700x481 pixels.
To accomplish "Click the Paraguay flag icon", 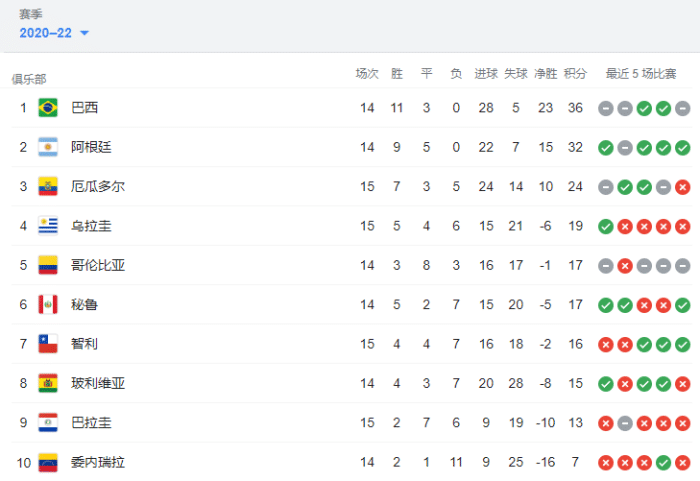I will point(48,423).
